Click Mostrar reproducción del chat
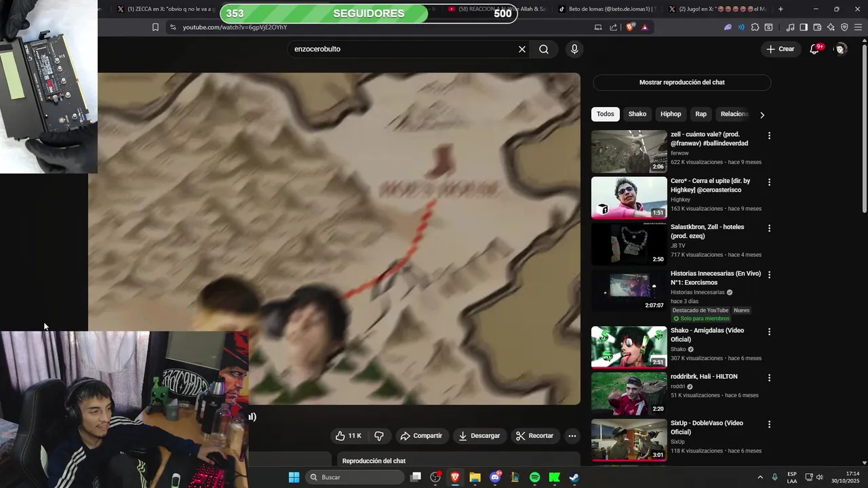Image resolution: width=868 pixels, height=488 pixels. pyautogui.click(x=682, y=82)
